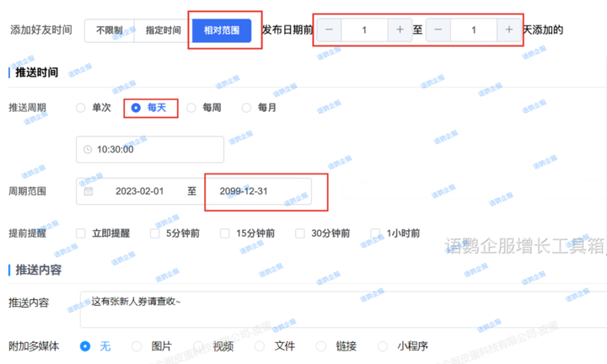The width and height of the screenshot is (607, 364).
Task: Select the 不限制 friend-time option
Action: point(109,30)
